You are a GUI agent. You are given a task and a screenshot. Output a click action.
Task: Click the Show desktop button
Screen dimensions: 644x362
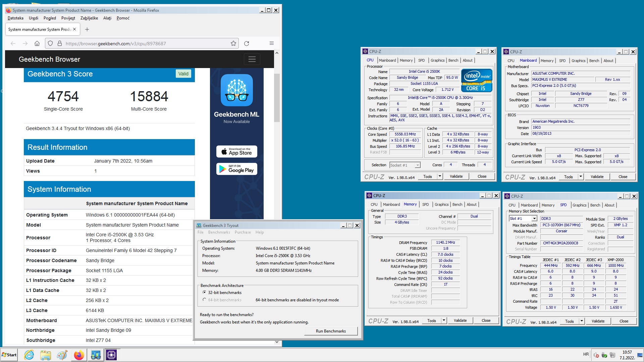(640, 355)
